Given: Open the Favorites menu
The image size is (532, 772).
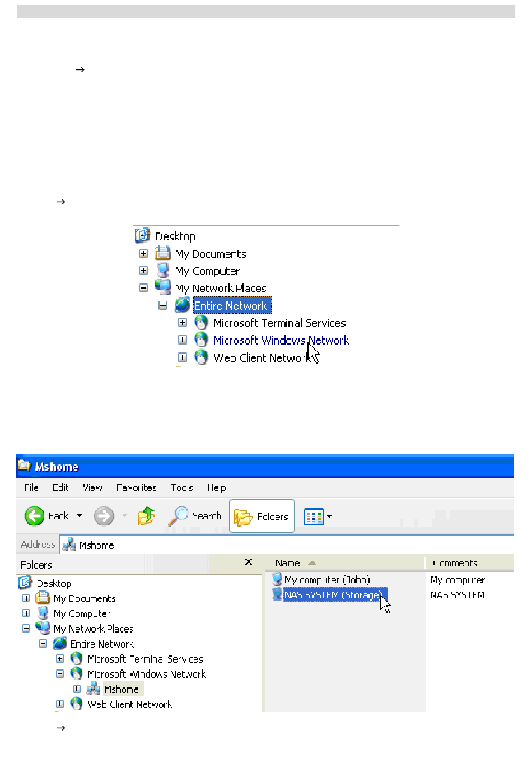Looking at the screenshot, I should tap(137, 488).
